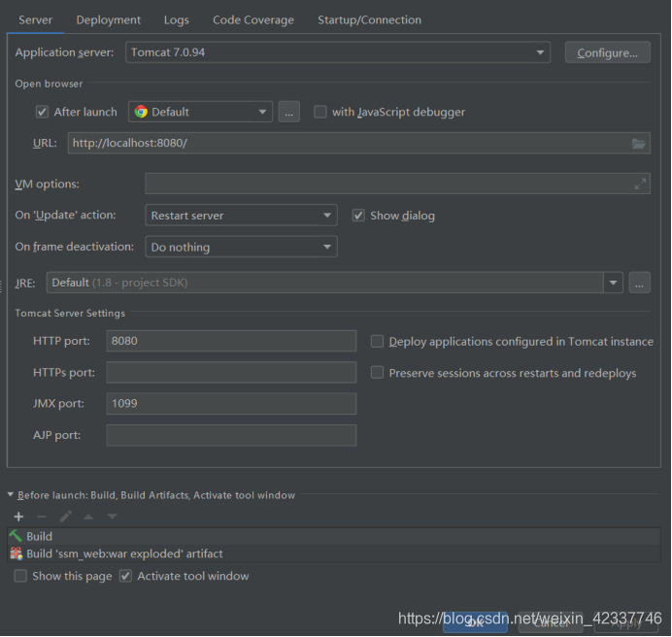Click the HTTPs port field

point(231,372)
